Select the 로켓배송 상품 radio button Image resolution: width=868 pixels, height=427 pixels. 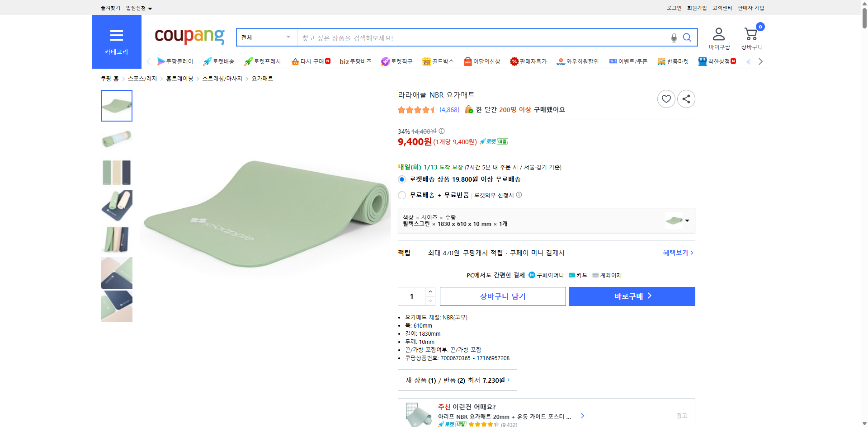coord(401,179)
